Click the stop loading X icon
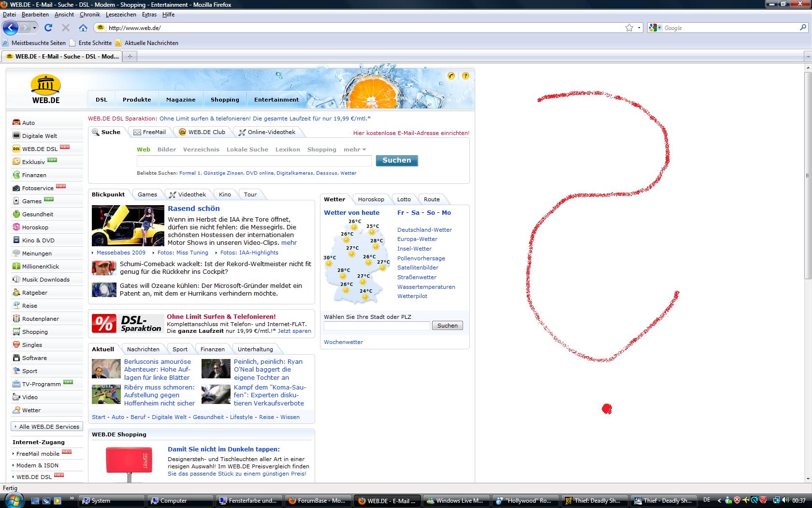The image size is (812, 508). click(66, 28)
